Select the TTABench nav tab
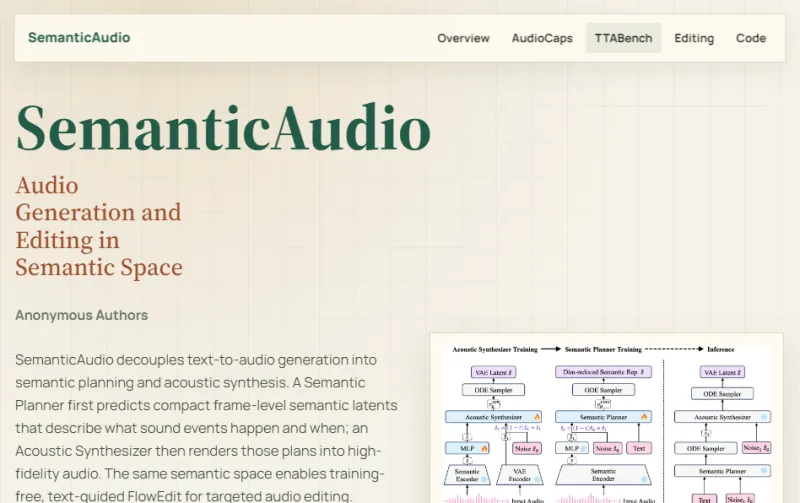This screenshot has width=800, height=503. [x=623, y=38]
